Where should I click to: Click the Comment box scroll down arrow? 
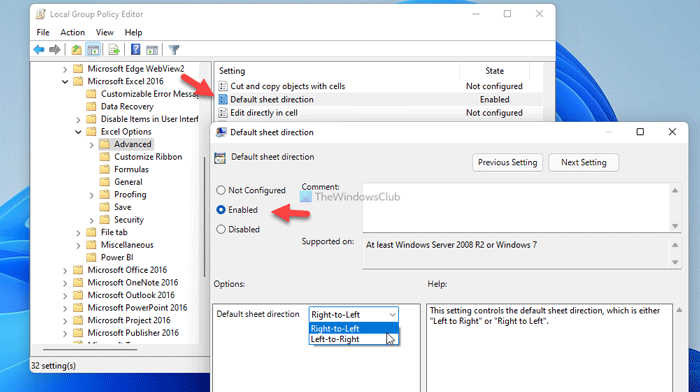675,226
